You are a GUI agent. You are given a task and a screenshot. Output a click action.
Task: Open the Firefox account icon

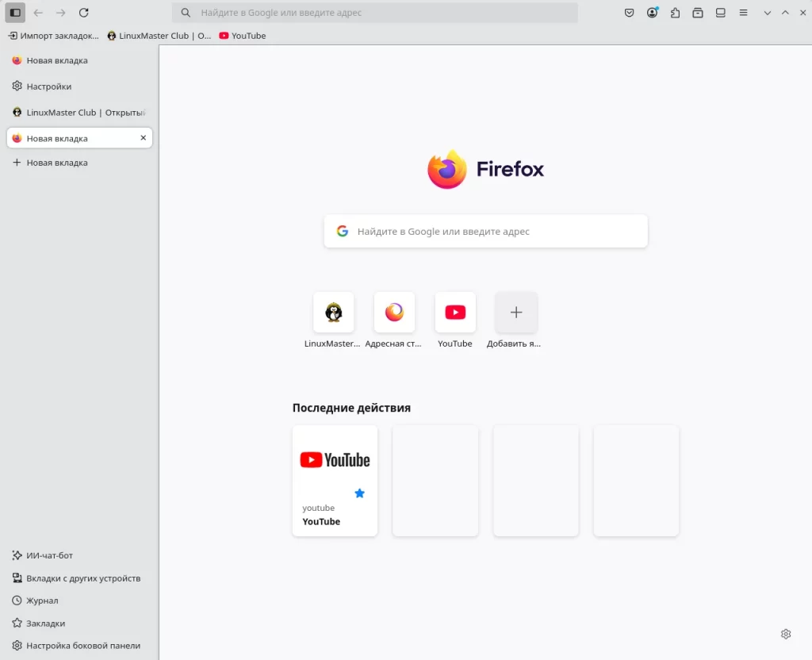[x=652, y=13]
